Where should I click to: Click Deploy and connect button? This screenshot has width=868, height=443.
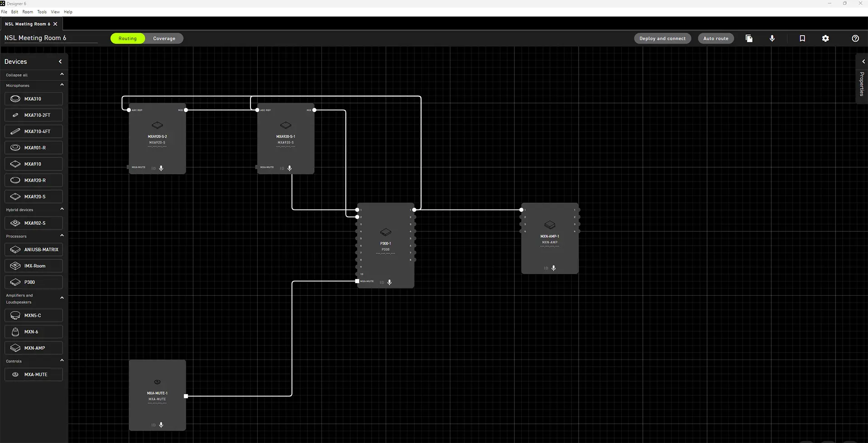click(x=662, y=38)
